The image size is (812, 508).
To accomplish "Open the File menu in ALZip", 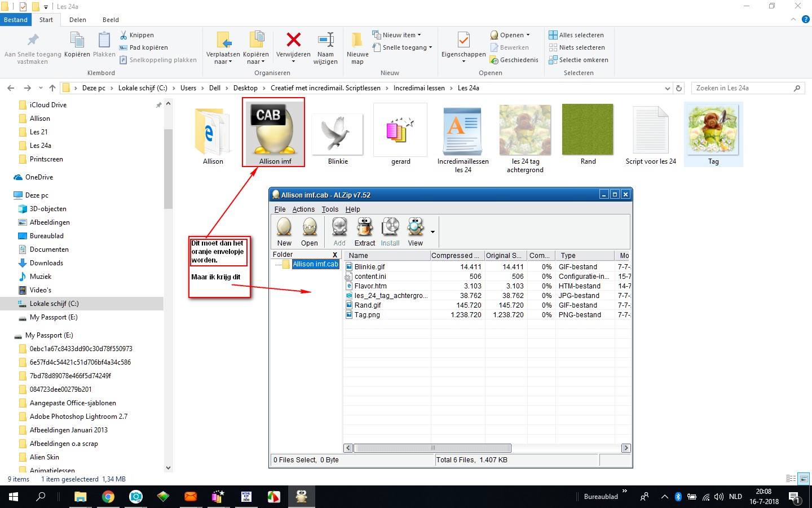I will (280, 209).
